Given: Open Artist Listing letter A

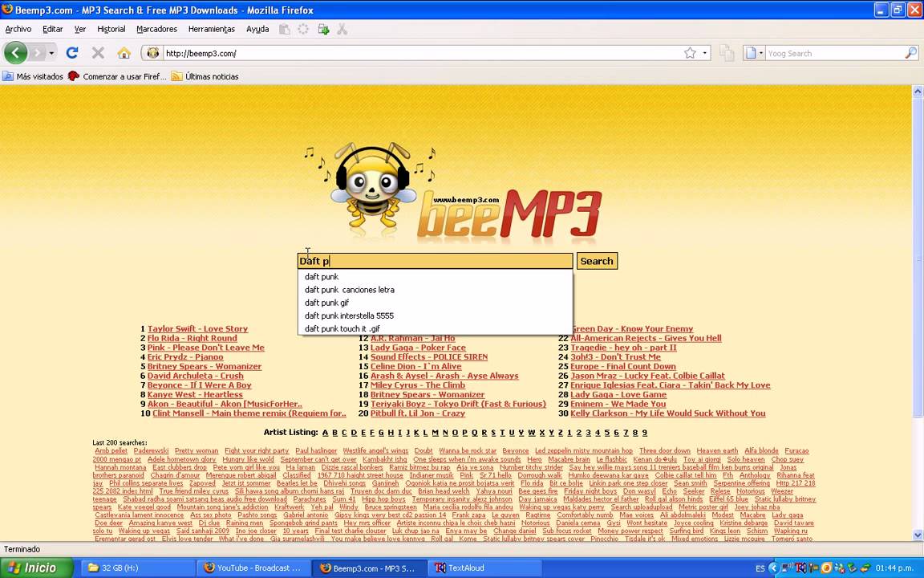Looking at the screenshot, I should click(326, 433).
